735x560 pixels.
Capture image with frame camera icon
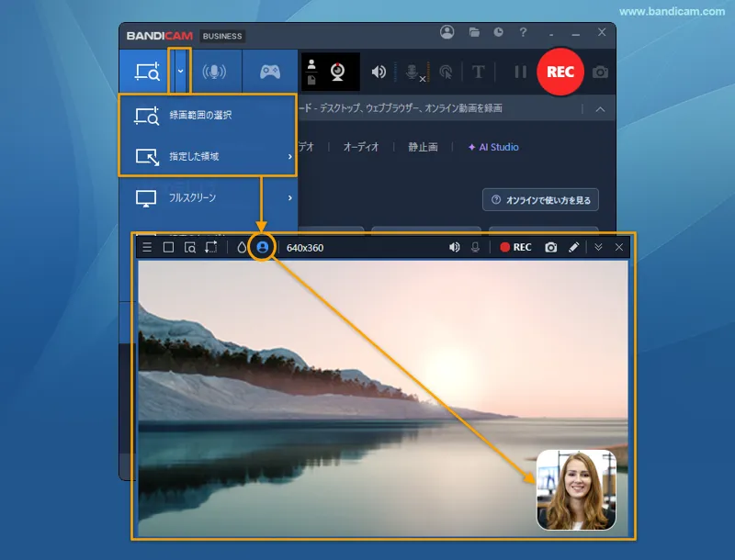pos(550,247)
